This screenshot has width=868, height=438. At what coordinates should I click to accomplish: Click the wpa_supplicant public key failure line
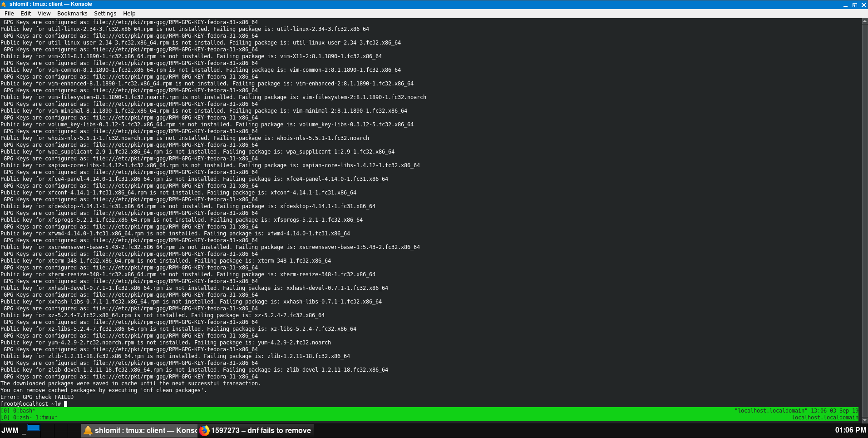click(197, 152)
